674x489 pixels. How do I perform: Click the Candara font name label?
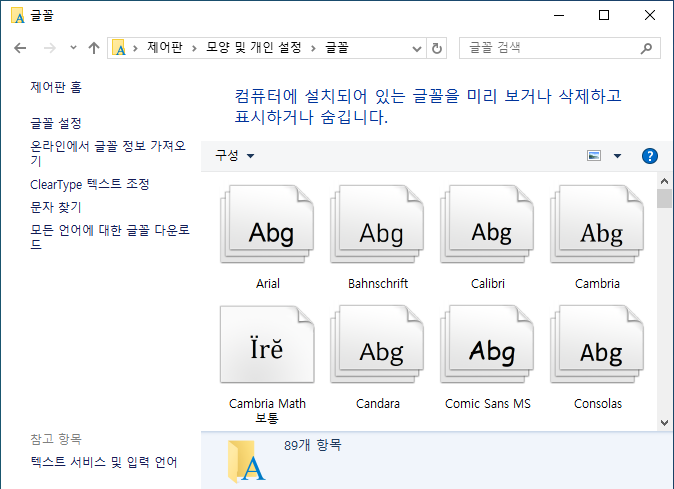point(378,403)
